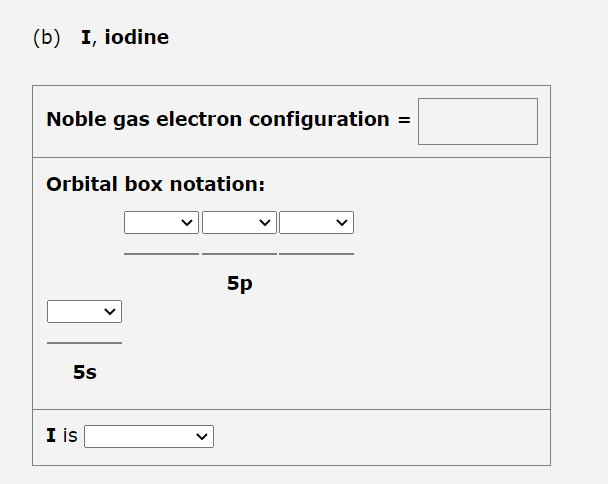Click the Noble gas electron configuration input box

[x=478, y=121]
